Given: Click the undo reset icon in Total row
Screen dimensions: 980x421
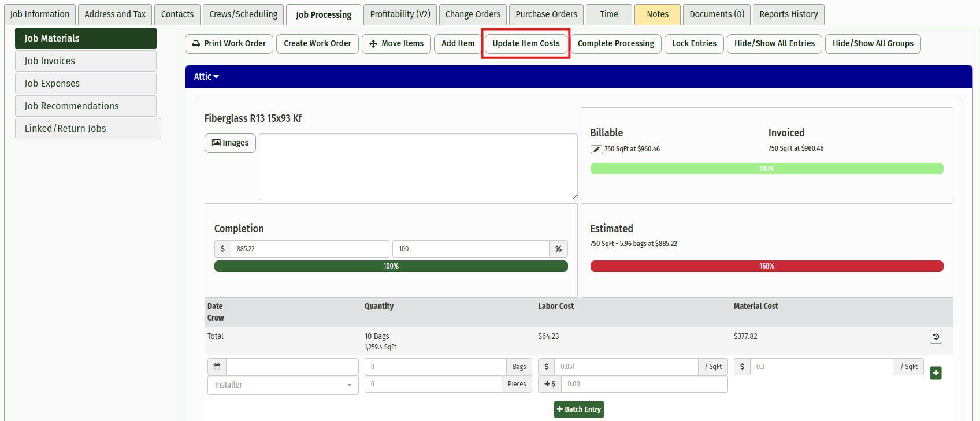Looking at the screenshot, I should tap(936, 337).
